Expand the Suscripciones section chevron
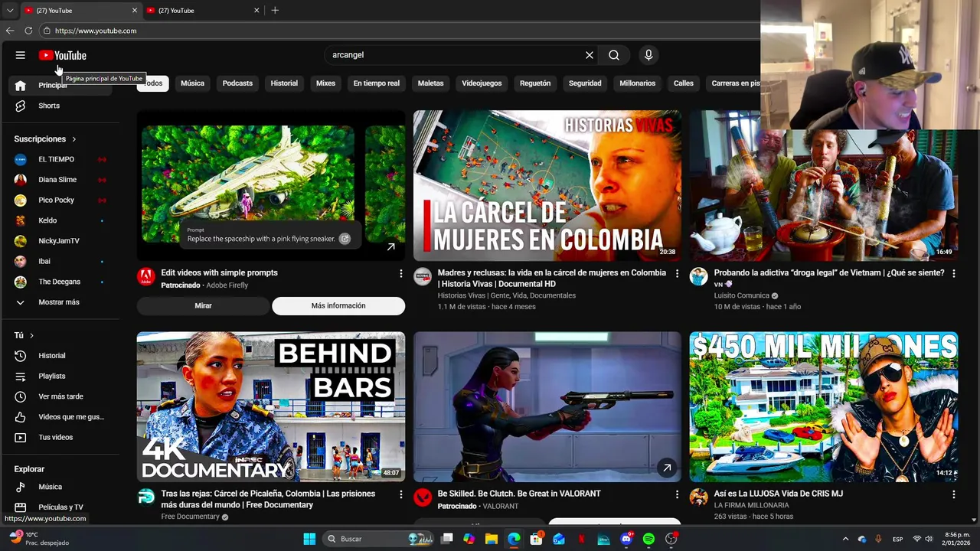980x551 pixels. 74,139
